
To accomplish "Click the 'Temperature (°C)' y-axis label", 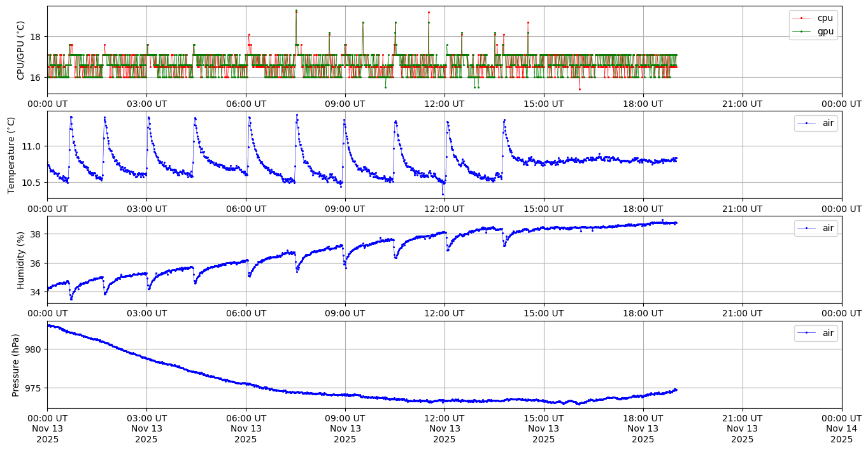I will point(11,155).
